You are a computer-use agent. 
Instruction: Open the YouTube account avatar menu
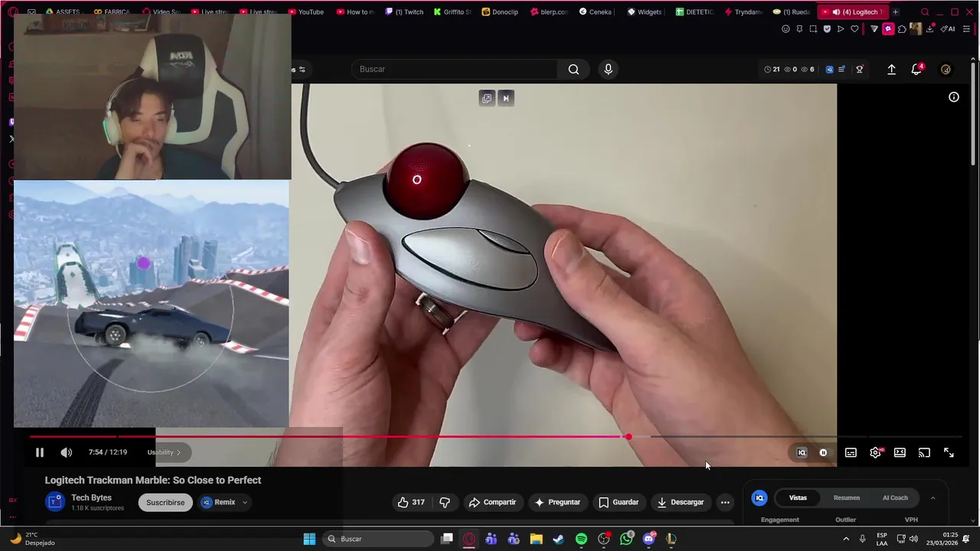pyautogui.click(x=946, y=69)
